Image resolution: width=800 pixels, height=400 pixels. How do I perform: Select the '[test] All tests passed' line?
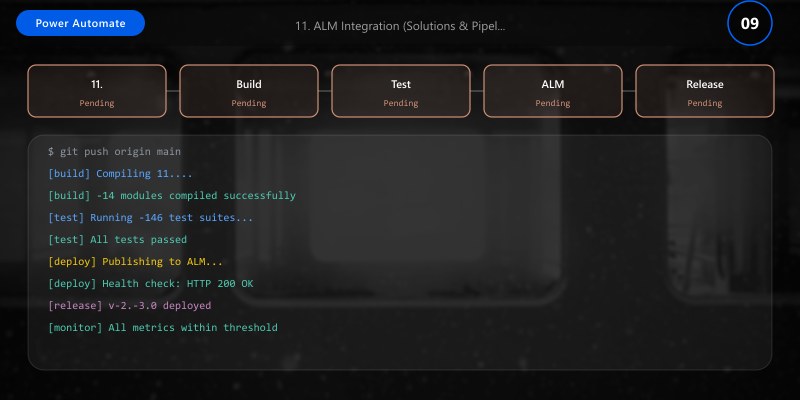click(x=117, y=239)
